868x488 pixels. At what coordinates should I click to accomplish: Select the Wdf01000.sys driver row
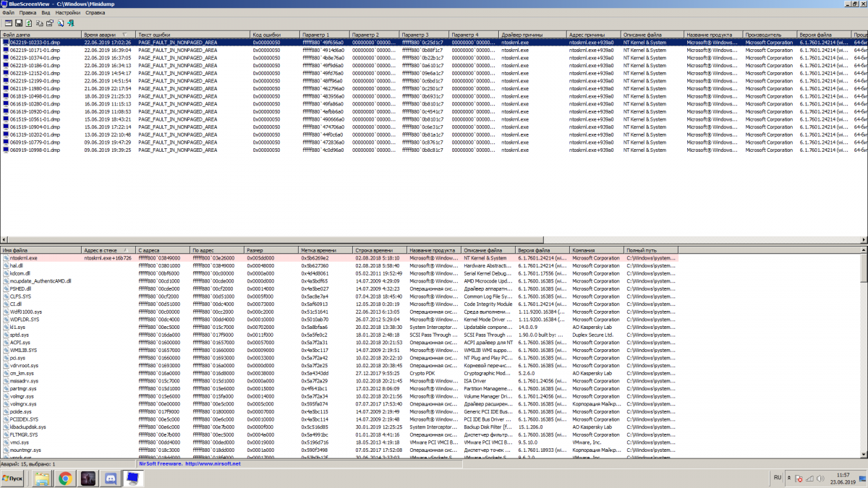(340, 312)
